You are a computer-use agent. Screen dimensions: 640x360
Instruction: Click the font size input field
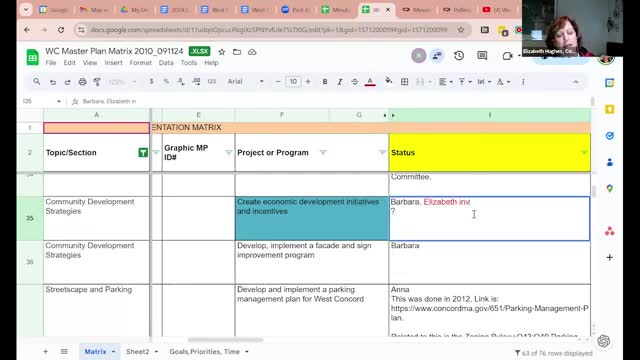[293, 82]
